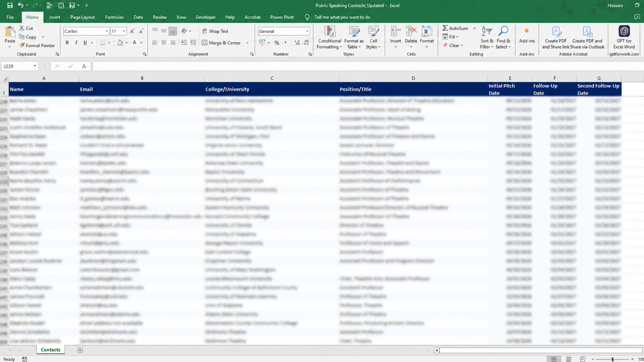Adjust the zoom slider in status bar
Viewport: 644px width, 362px height.
612,359
